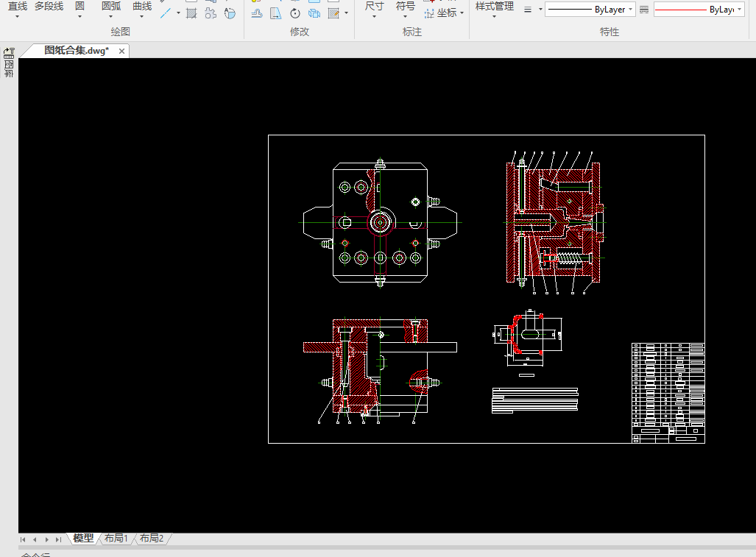Click the construction line tool icon
This screenshot has width=756, height=557.
click(x=166, y=13)
